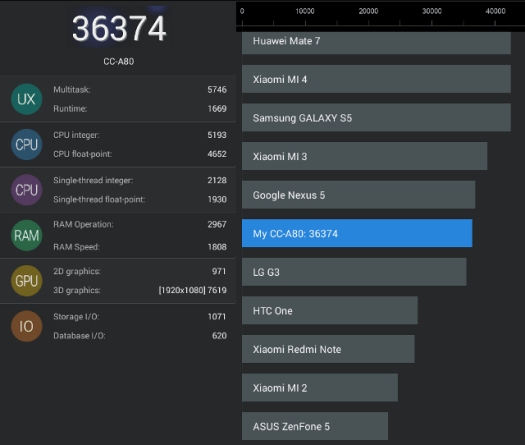The image size is (525, 445).
Task: Open the orange IO category icon
Action: pos(26,326)
